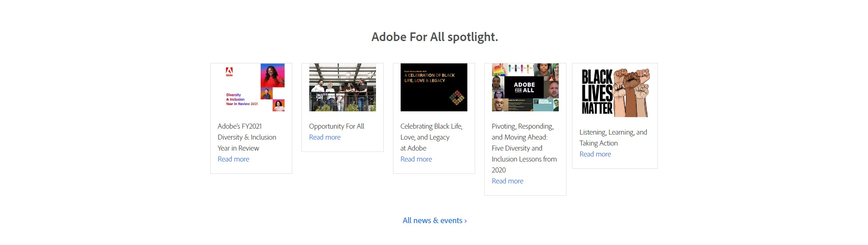Open the Celebration of Black Life thumbnail
868x245 pixels.
pyautogui.click(x=434, y=87)
